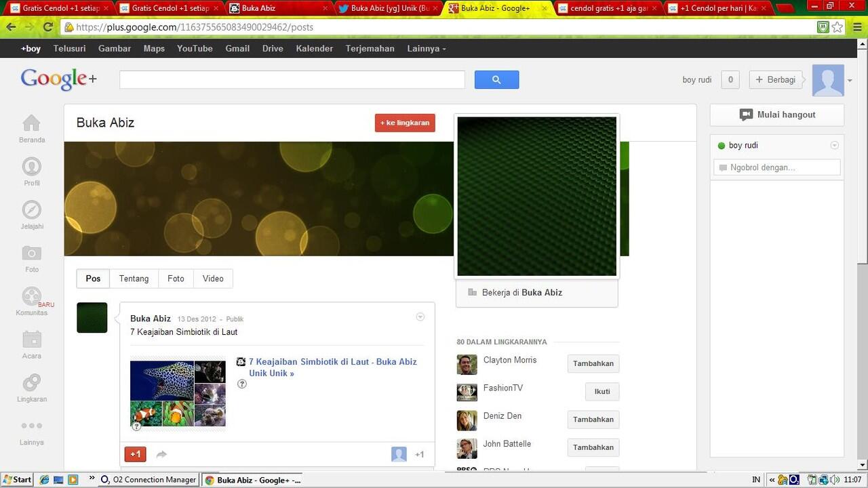Image resolution: width=868 pixels, height=488 pixels.
Task: Open Jelajahi compass icon
Action: click(32, 215)
